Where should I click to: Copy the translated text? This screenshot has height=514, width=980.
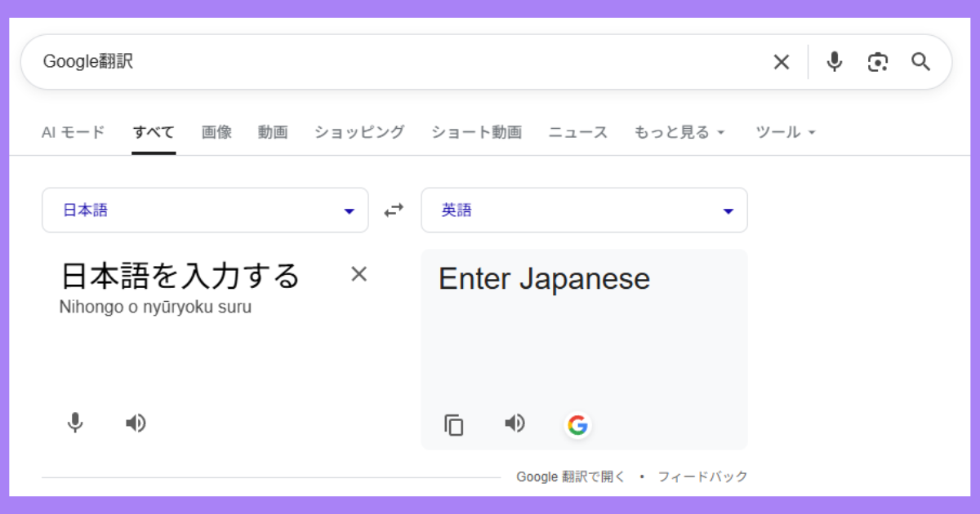click(x=453, y=424)
